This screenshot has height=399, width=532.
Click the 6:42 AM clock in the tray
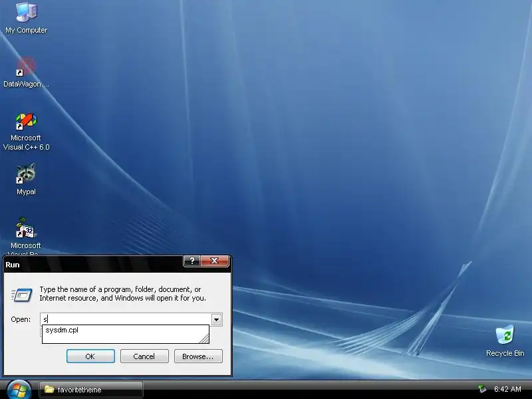(x=507, y=389)
